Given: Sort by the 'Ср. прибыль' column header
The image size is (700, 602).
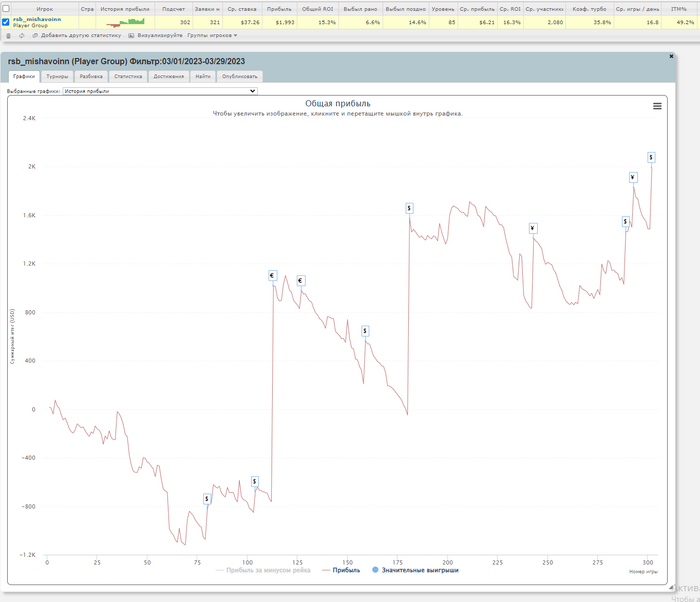Looking at the screenshot, I should (477, 9).
